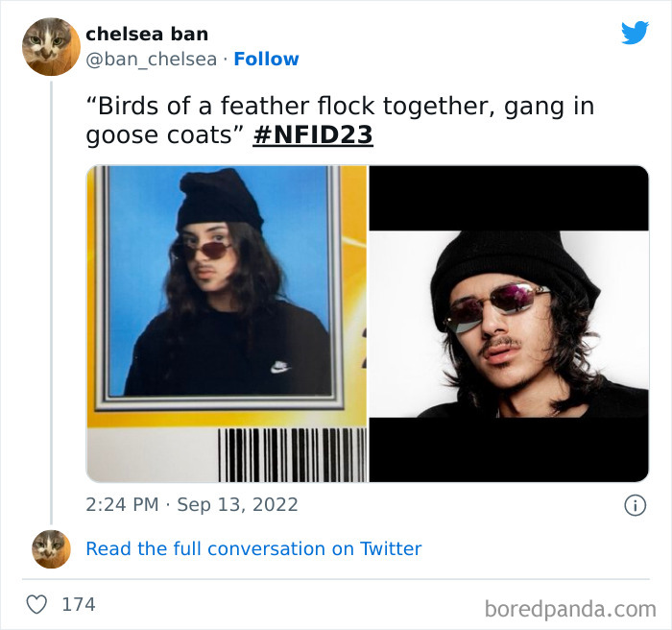This screenshot has width=672, height=630.
Task: Follow the @ban_chelsea account
Action: tap(266, 60)
